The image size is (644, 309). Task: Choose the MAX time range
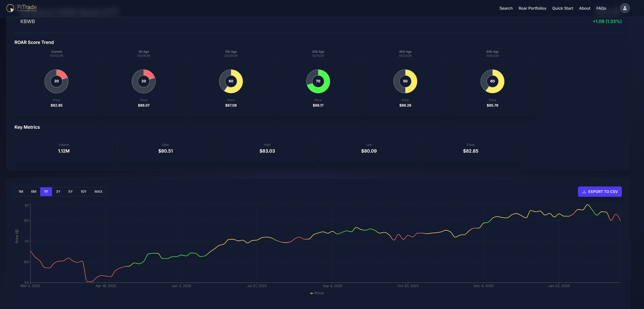click(x=98, y=192)
